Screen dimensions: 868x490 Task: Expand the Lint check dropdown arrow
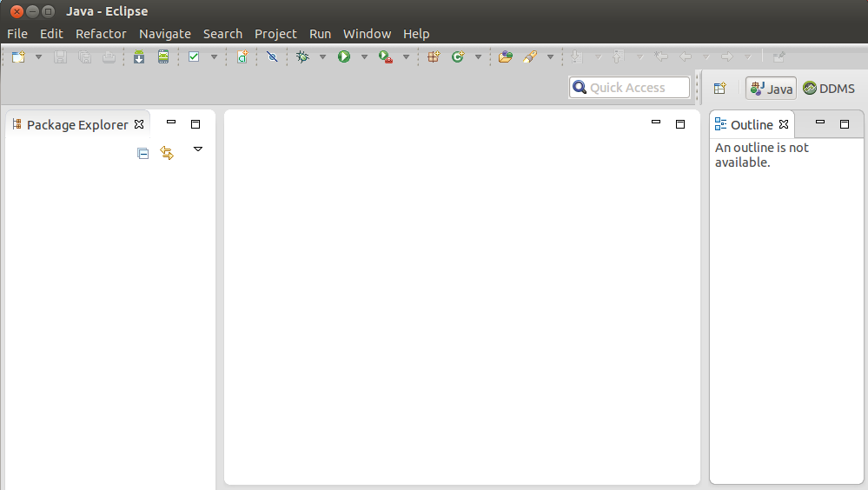pos(215,57)
